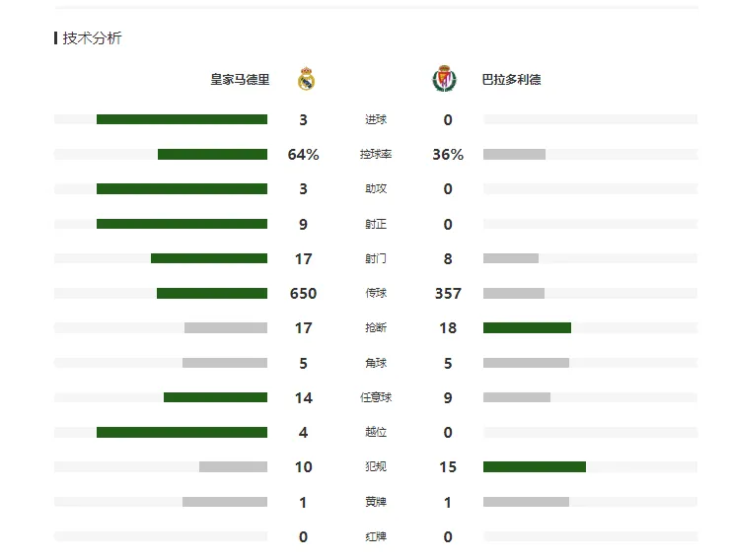Screen dimensions: 729x560
Task: Click the Real Valladolid club crest
Action: point(444,79)
